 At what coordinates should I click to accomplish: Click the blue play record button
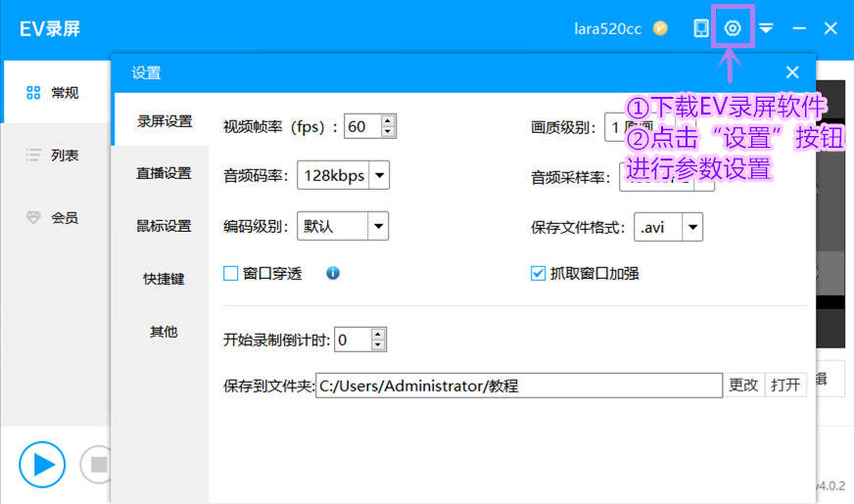42,465
